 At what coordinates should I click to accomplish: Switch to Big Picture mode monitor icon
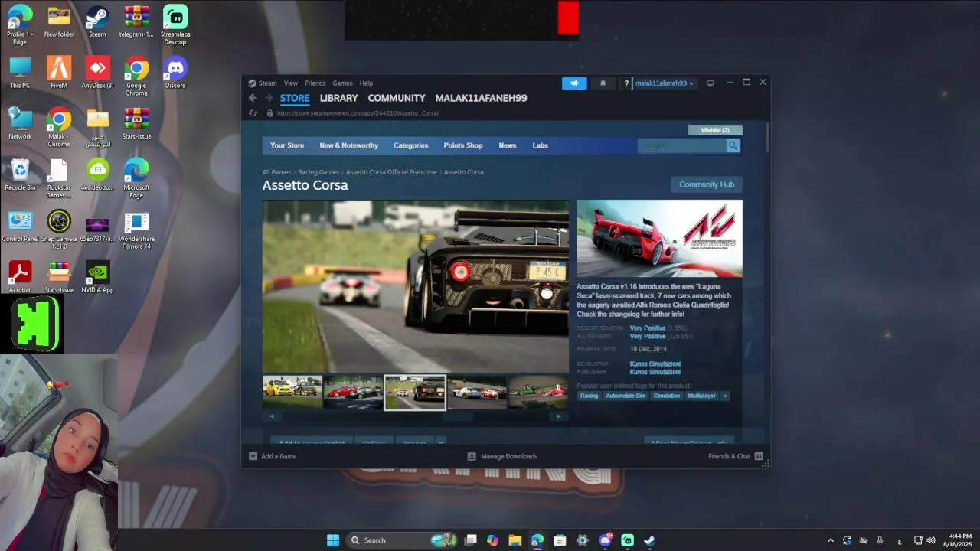[710, 83]
